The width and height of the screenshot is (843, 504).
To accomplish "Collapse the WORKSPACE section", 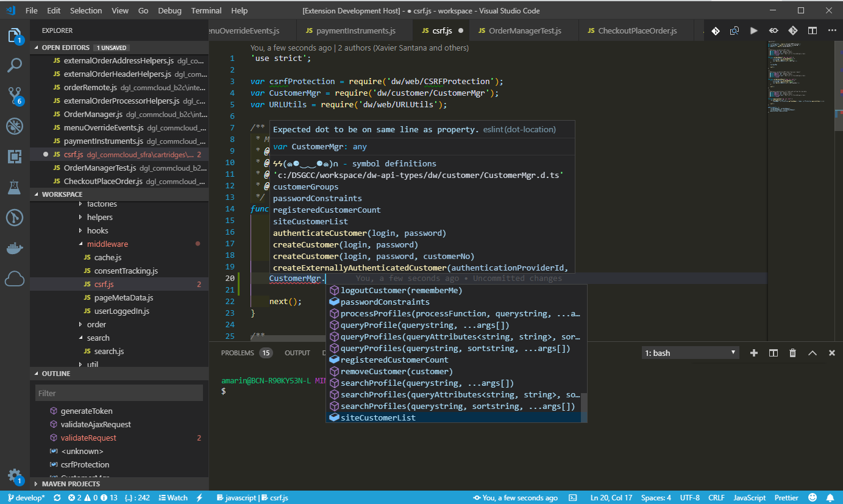I will point(119,194).
